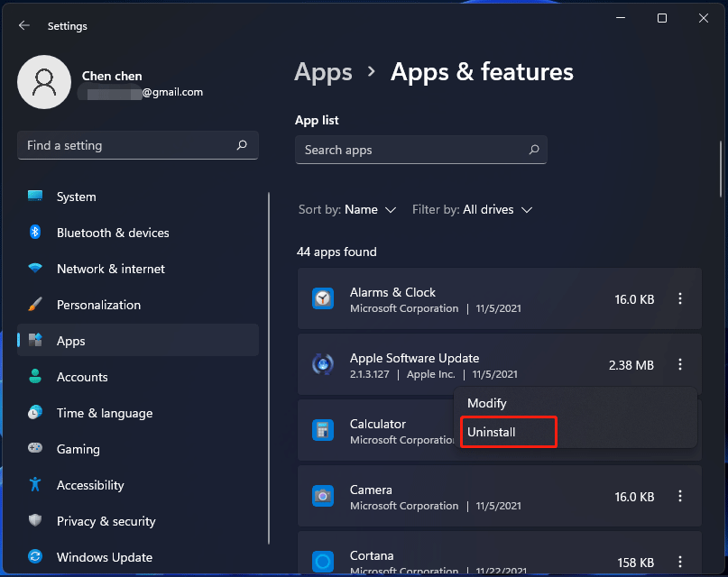Open System settings page
The image size is (728, 577).
[x=138, y=197]
